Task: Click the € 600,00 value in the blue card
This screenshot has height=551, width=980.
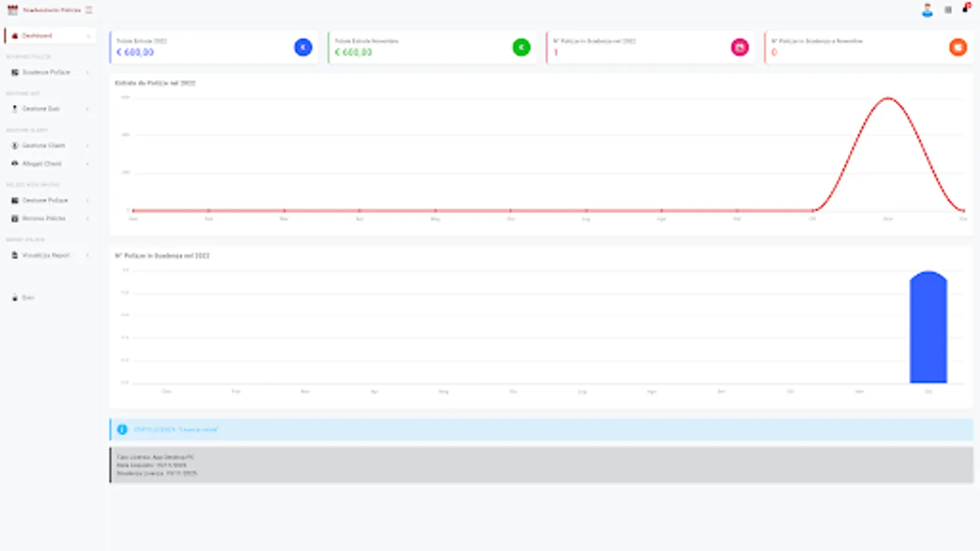Action: (135, 53)
